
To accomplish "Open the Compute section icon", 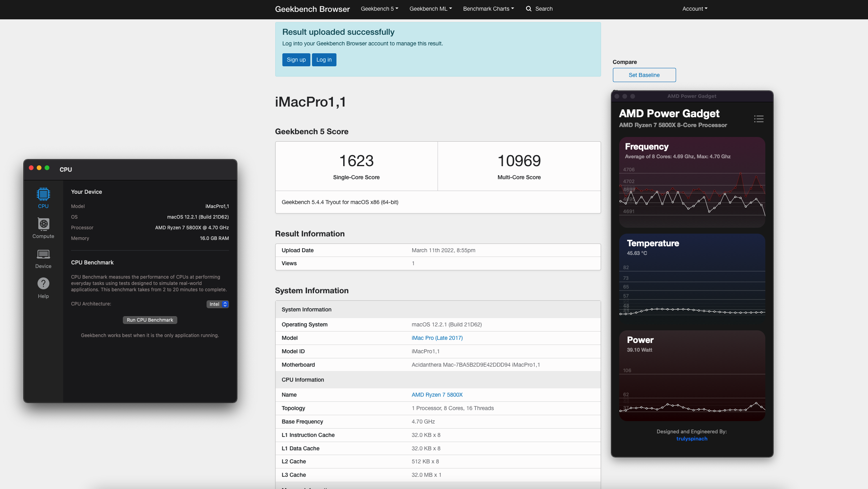I will click(43, 224).
